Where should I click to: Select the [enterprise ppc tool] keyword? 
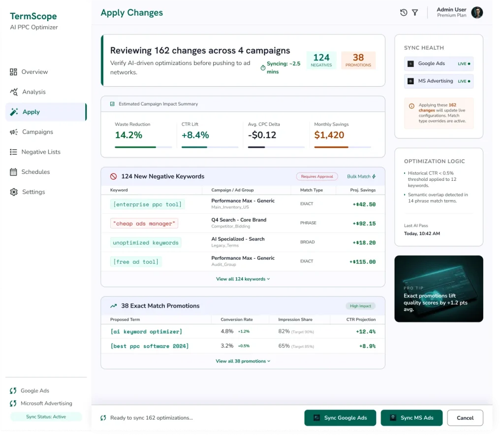[148, 204]
